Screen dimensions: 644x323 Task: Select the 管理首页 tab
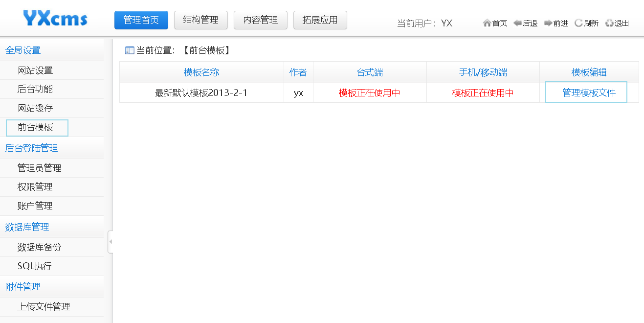(x=141, y=20)
